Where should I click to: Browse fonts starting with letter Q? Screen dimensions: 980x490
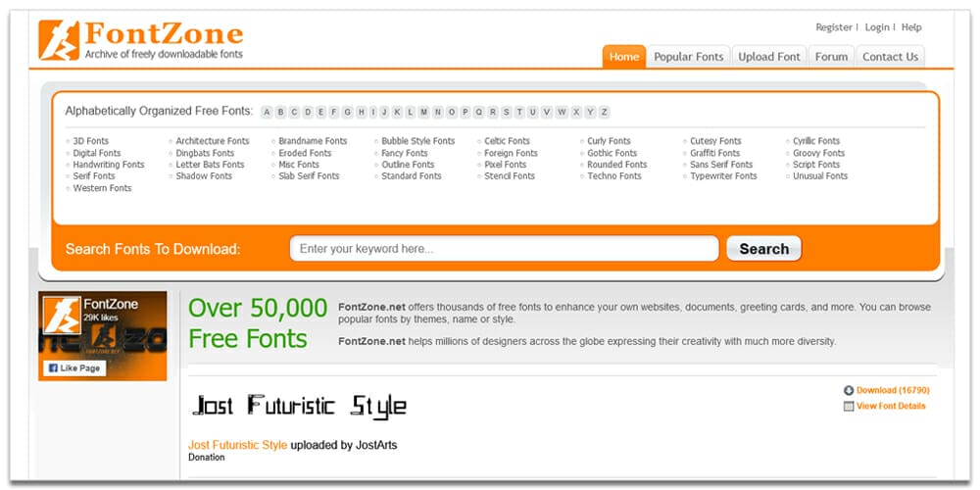479,113
